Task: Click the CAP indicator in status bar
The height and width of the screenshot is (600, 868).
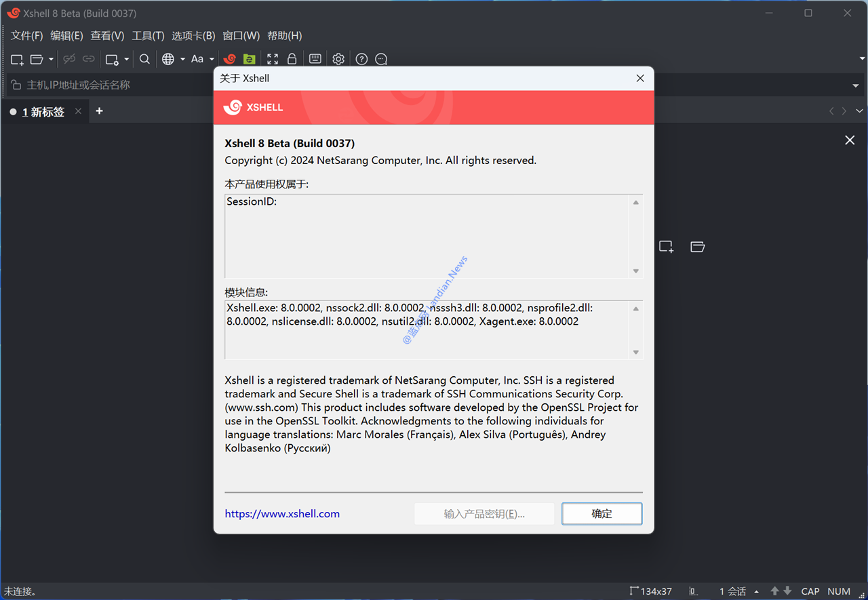Action: tap(810, 591)
